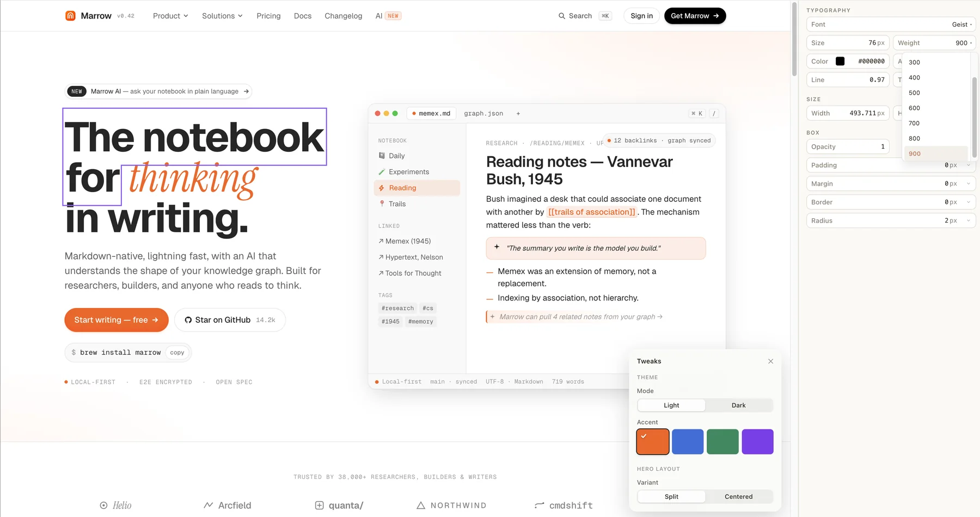Screen dimensions: 980x517
Task: Select the orange accent swatch
Action: point(653,442)
